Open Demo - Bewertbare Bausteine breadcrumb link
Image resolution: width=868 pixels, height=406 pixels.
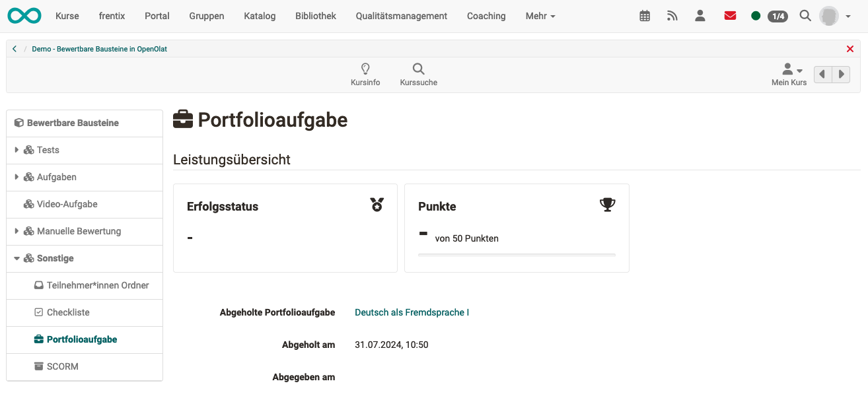click(x=100, y=48)
